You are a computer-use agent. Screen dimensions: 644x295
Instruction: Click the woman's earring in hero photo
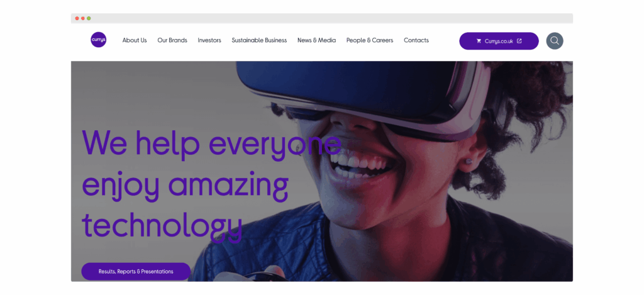point(469,160)
